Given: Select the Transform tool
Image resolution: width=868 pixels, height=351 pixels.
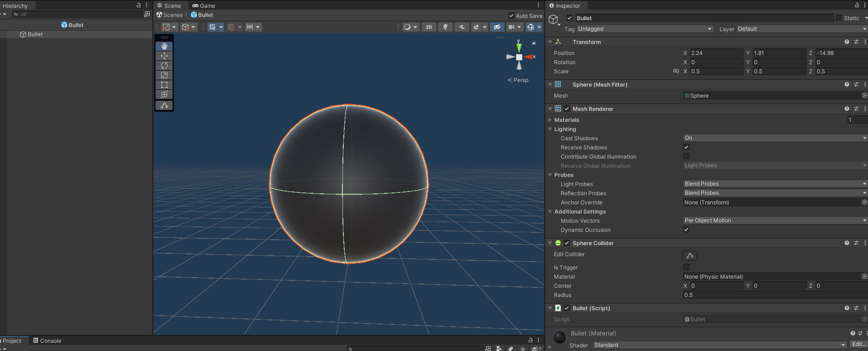Looking at the screenshot, I should click(164, 94).
